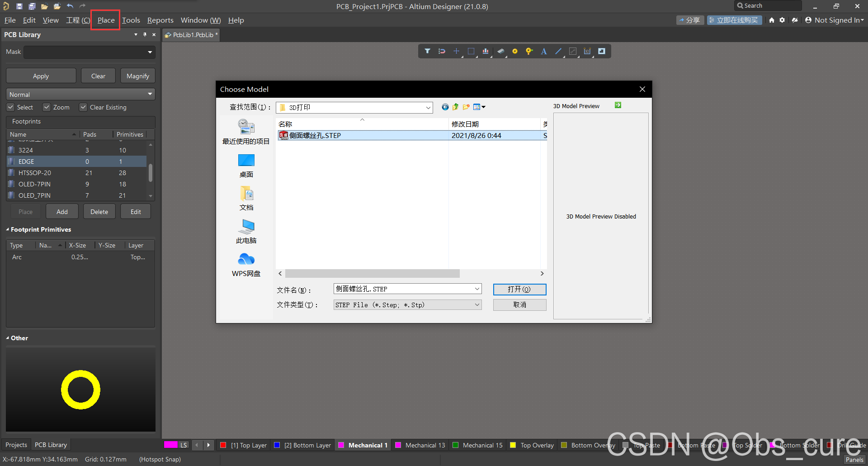Open the Place menu
Image resolution: width=868 pixels, height=466 pixels.
point(106,20)
